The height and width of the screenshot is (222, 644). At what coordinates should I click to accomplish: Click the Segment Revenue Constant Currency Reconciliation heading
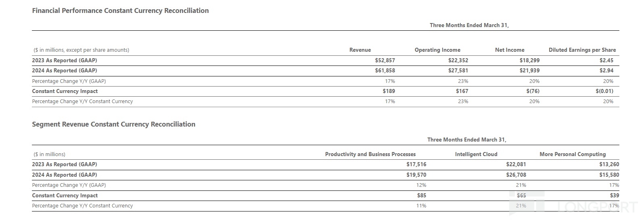(x=113, y=124)
